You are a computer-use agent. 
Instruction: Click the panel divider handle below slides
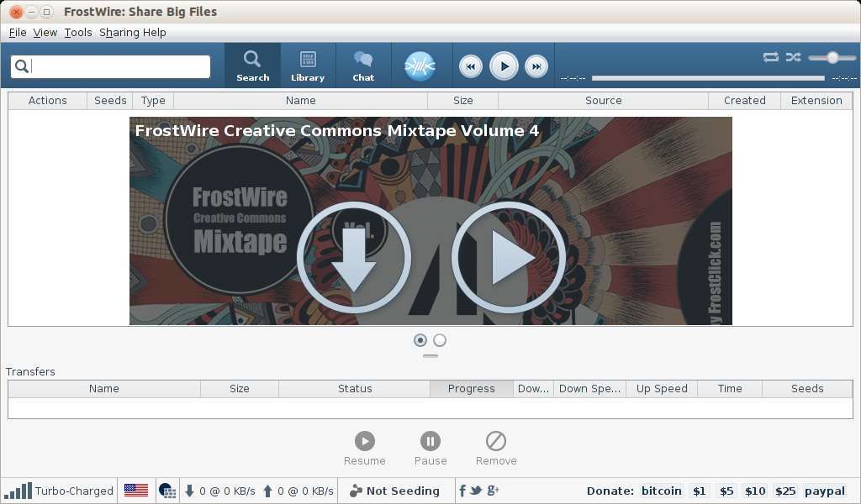[x=430, y=356]
